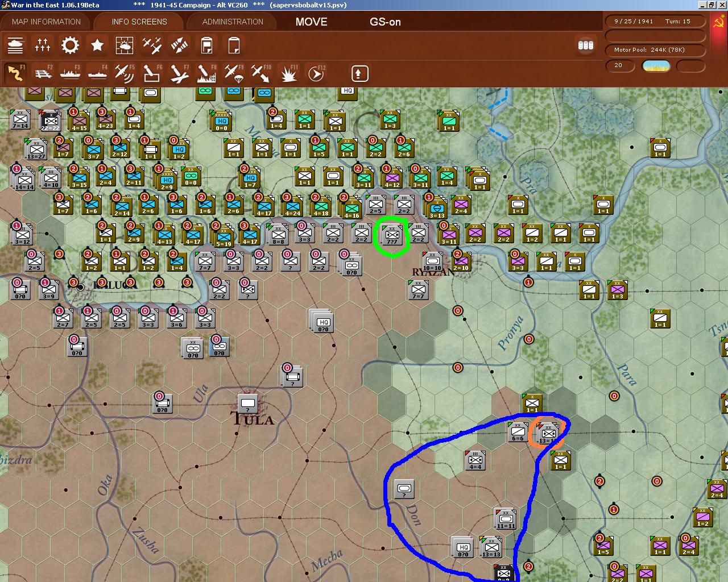Image resolution: width=728 pixels, height=582 pixels.
Task: Select F3 naval transport mode
Action: point(70,73)
